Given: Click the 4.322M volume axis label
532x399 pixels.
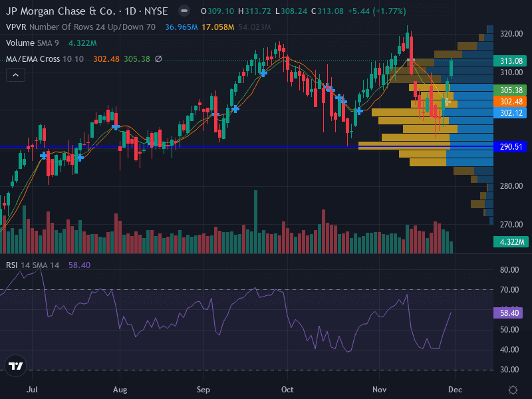Looking at the screenshot, I should [x=511, y=242].
